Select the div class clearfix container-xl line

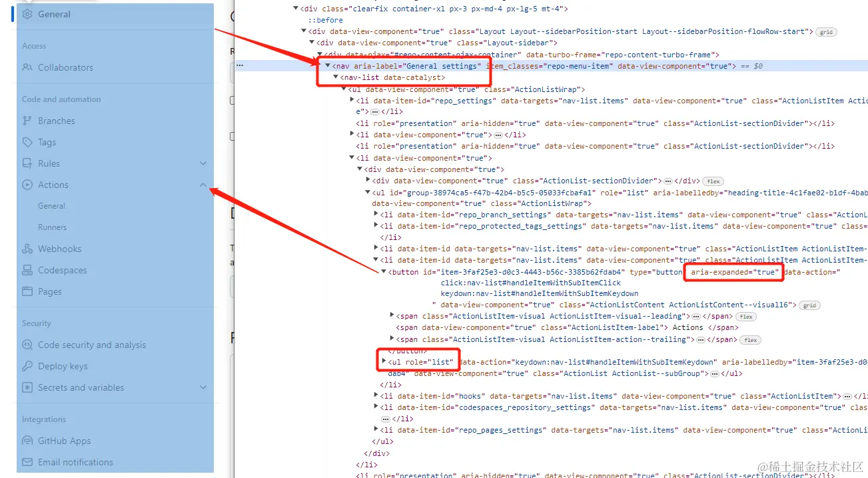[434, 9]
